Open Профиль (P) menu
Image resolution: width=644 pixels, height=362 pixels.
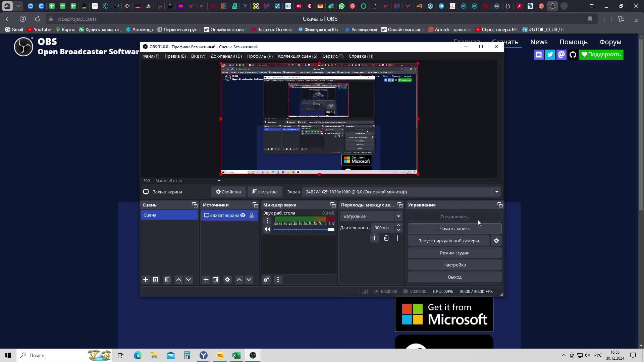click(x=260, y=56)
